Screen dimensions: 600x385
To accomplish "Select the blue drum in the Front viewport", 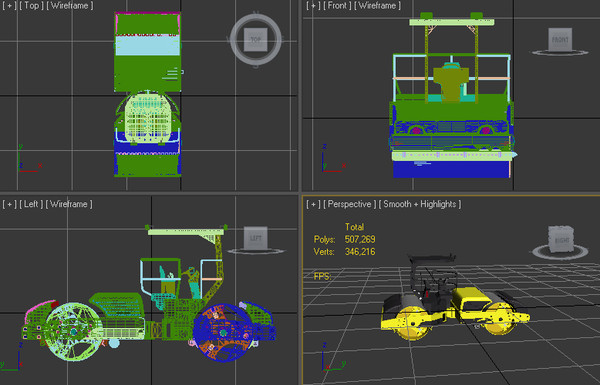I will [x=451, y=169].
